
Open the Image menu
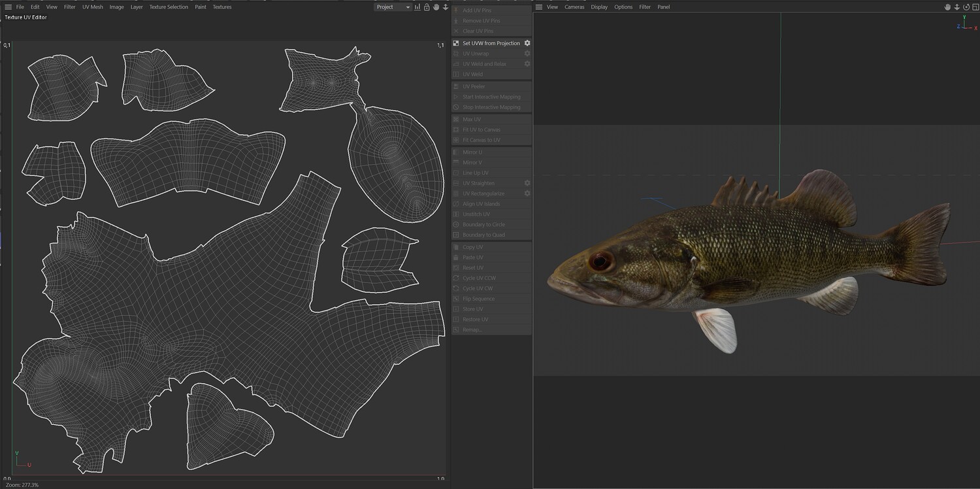[116, 7]
